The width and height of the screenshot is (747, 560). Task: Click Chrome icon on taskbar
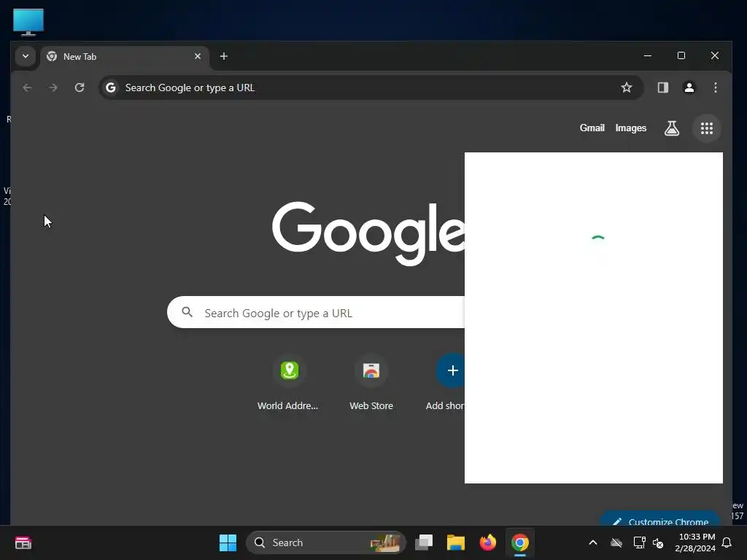click(519, 542)
